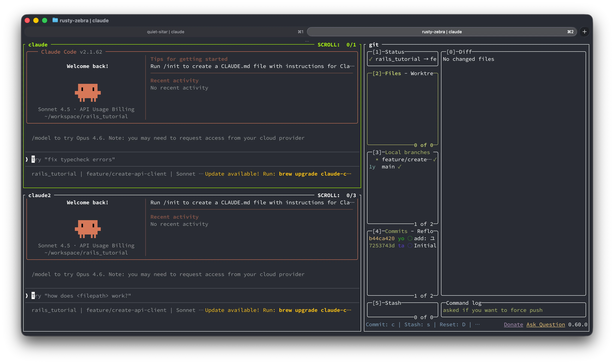Screen dimensions: 614x364
Task: Click the lazygit version 0.60.0
Action: pyautogui.click(x=578, y=325)
